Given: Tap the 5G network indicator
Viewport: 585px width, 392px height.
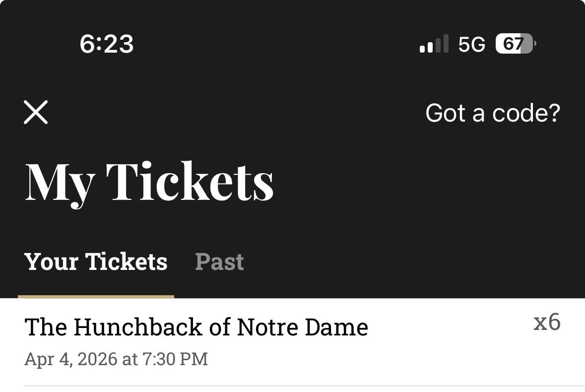Looking at the screenshot, I should click(x=471, y=45).
